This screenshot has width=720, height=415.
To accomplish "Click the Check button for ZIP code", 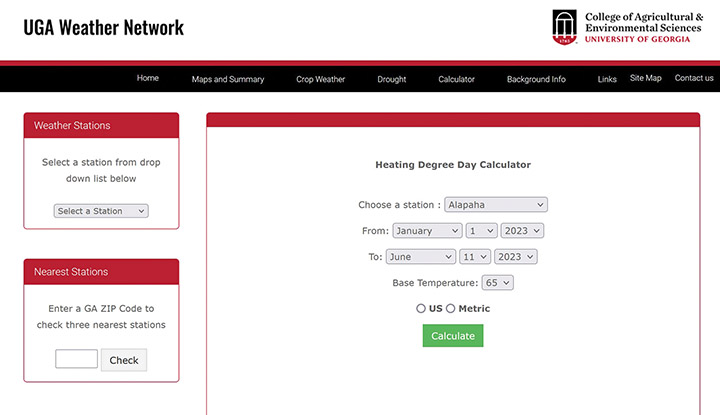I will pyautogui.click(x=124, y=360).
